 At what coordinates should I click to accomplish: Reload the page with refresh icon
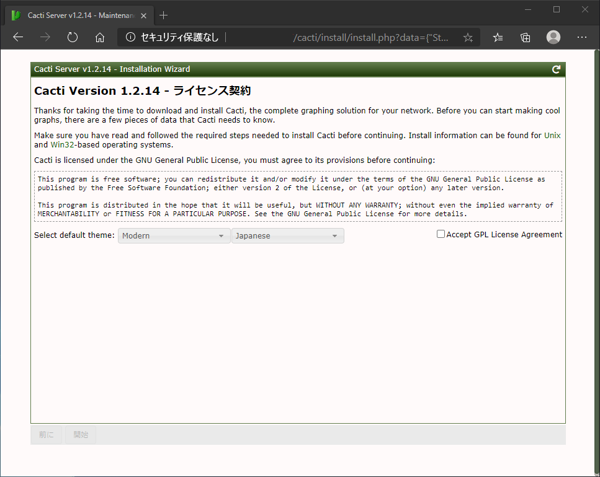click(x=72, y=37)
